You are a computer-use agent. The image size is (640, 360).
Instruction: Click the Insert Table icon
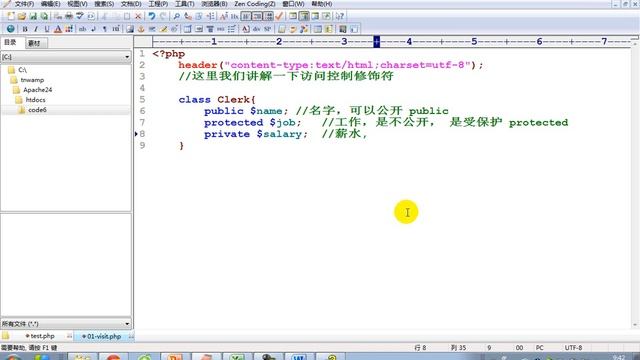tap(187, 29)
